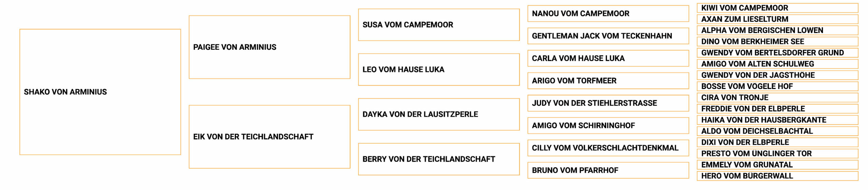Select the SHAKO VON ARMINIUS box

tap(100, 92)
